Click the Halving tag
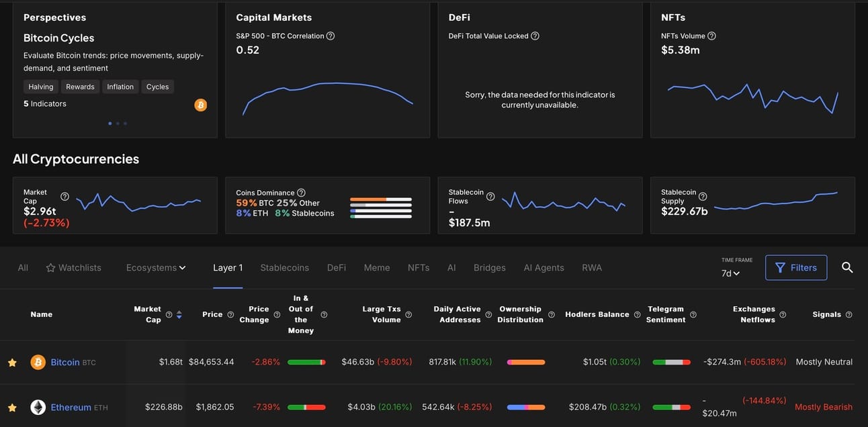Viewport: 868px width, 427px height. point(41,87)
